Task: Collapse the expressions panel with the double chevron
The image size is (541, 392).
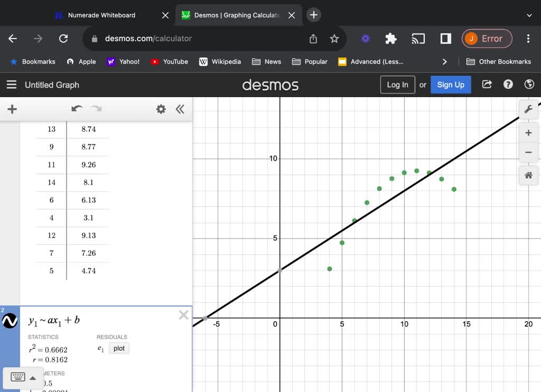Action: tap(180, 109)
